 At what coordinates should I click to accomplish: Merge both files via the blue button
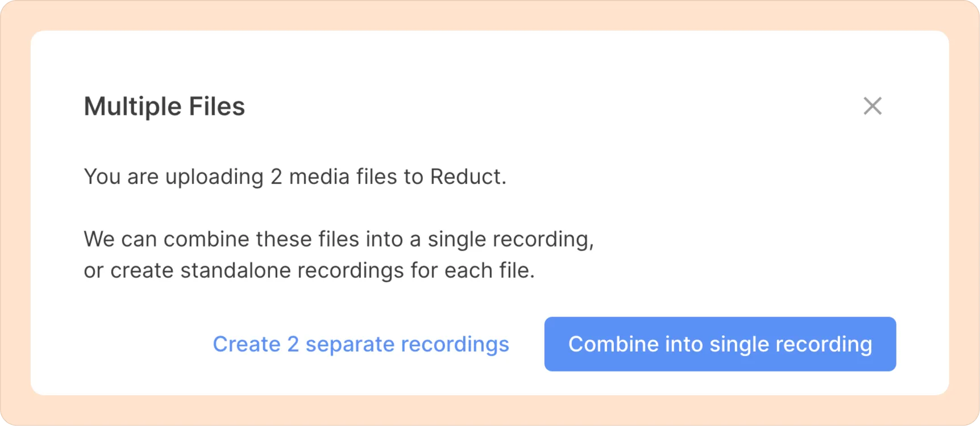tap(720, 344)
